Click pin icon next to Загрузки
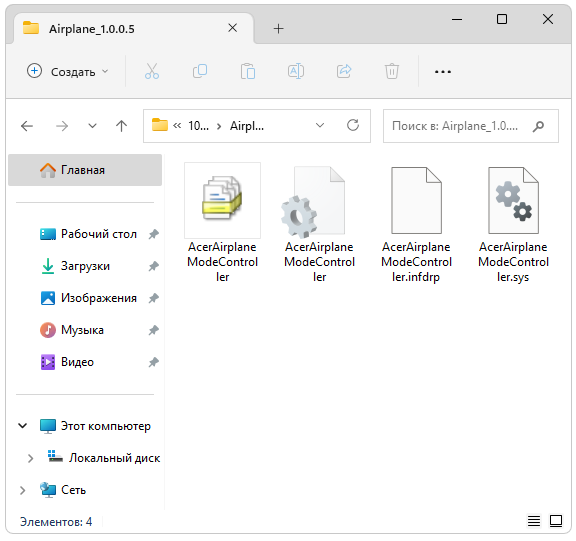 (x=154, y=266)
